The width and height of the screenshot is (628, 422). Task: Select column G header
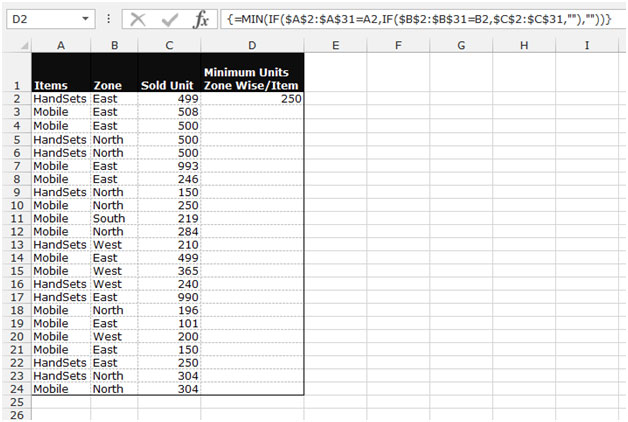[461, 46]
